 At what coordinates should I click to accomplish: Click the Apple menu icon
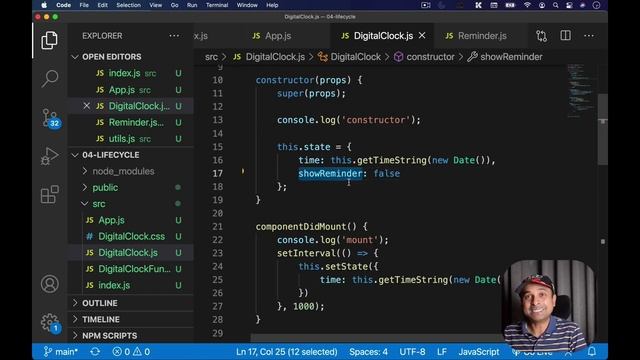point(44,5)
